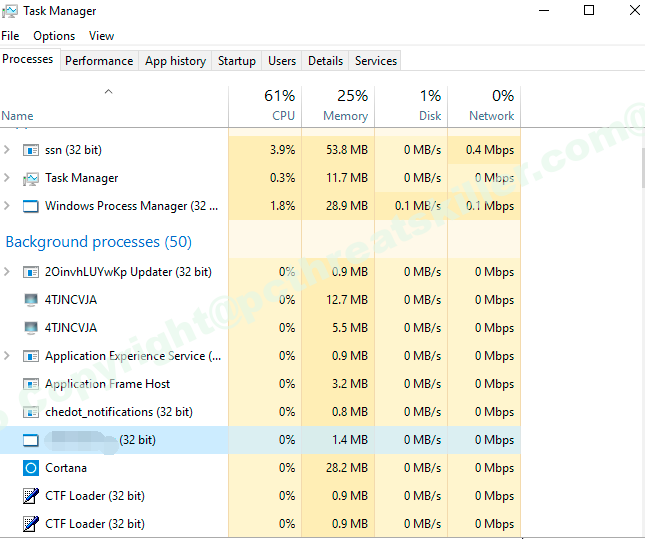Click the chedot_notifications icon
The image size is (645, 539).
31,412
